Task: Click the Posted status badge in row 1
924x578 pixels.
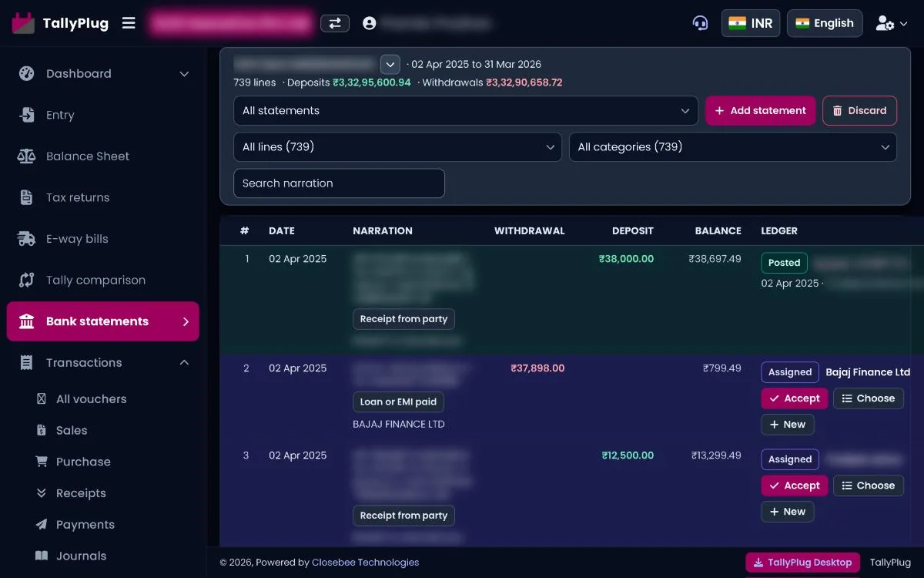Action: click(x=784, y=263)
